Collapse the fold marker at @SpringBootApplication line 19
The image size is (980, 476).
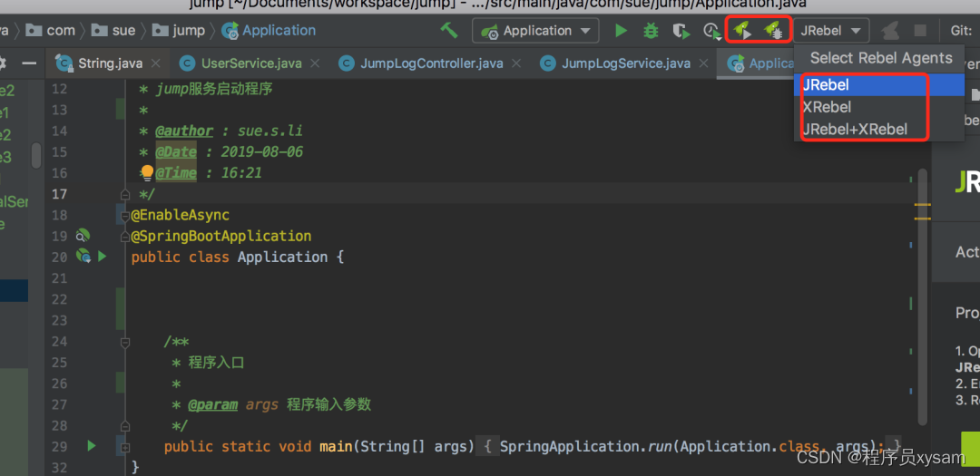125,237
